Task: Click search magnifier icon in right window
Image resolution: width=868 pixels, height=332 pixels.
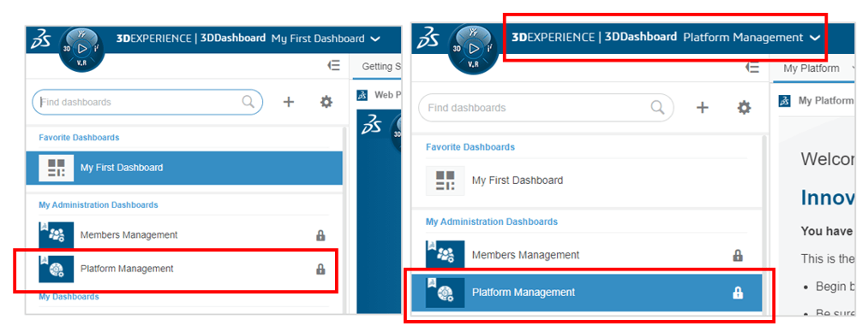Action: click(x=657, y=107)
